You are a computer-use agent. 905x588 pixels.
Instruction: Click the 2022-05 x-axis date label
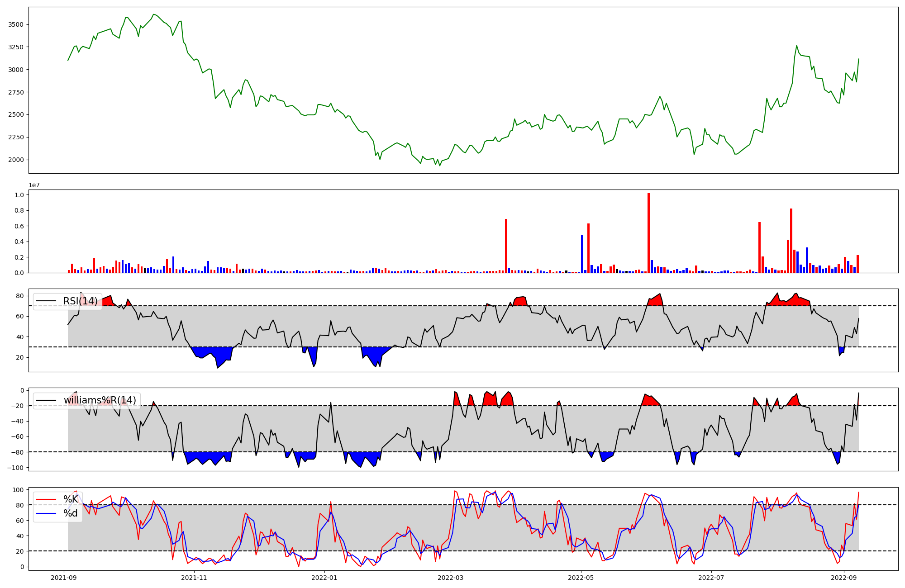pyautogui.click(x=581, y=578)
